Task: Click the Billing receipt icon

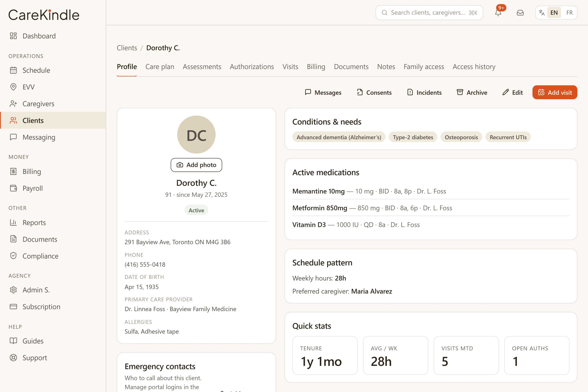Action: [13, 171]
